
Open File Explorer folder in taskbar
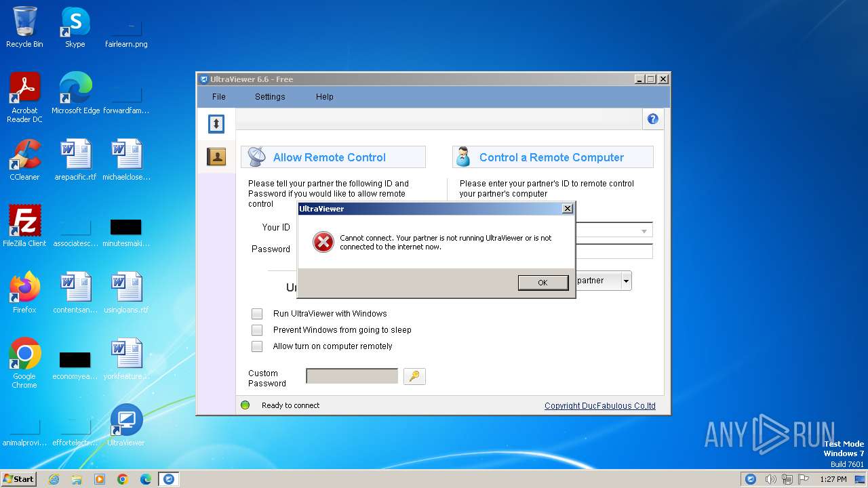pyautogui.click(x=77, y=479)
